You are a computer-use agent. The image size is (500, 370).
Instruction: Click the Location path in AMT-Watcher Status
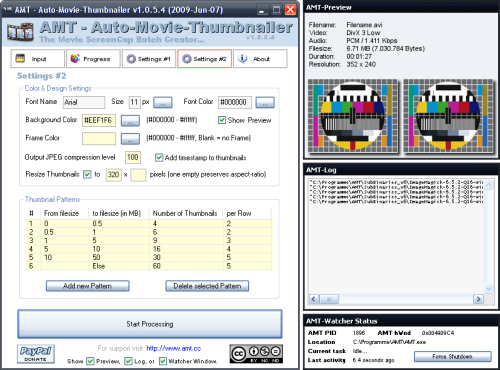pos(389,342)
